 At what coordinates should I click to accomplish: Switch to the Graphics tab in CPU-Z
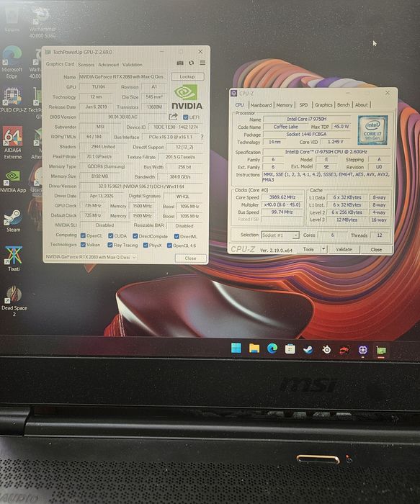(323, 105)
